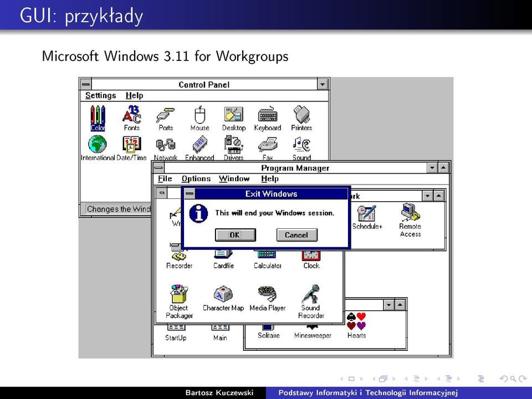Open Help menu in Program Manager
The width and height of the screenshot is (532, 399).
(270, 178)
